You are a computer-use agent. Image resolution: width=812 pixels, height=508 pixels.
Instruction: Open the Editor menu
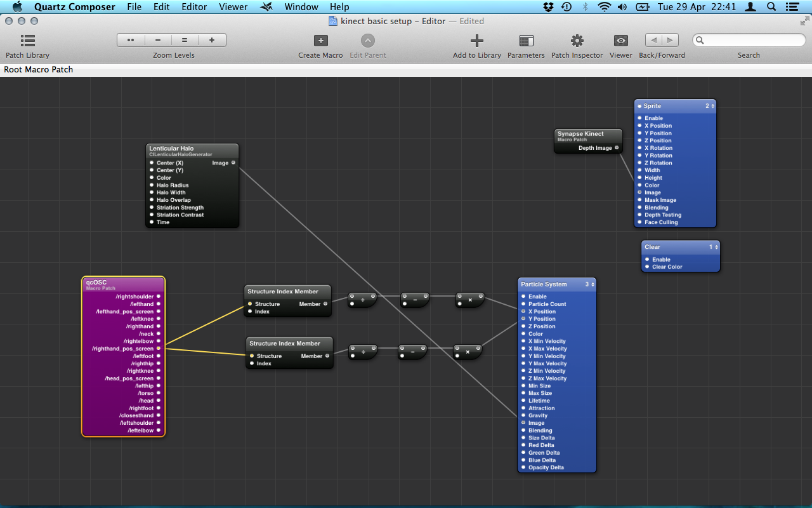pyautogui.click(x=194, y=7)
